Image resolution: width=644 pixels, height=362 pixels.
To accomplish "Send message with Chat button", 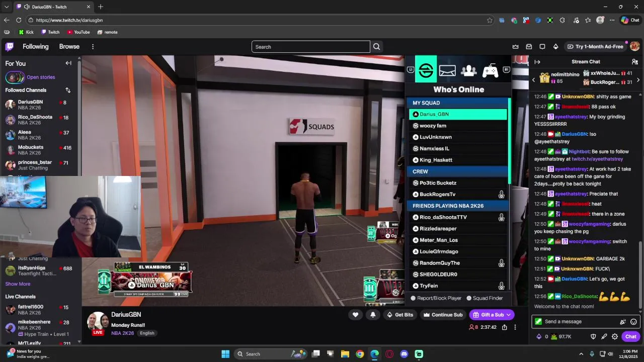I will click(631, 337).
